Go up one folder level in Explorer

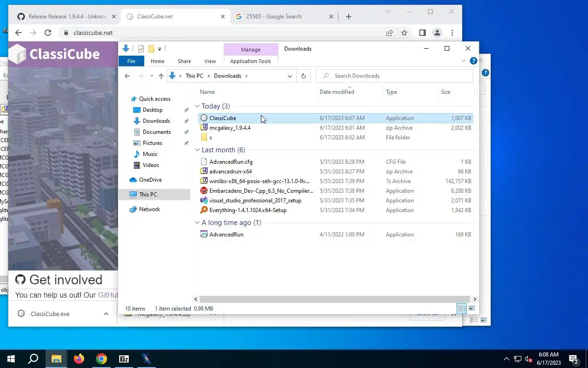click(161, 76)
